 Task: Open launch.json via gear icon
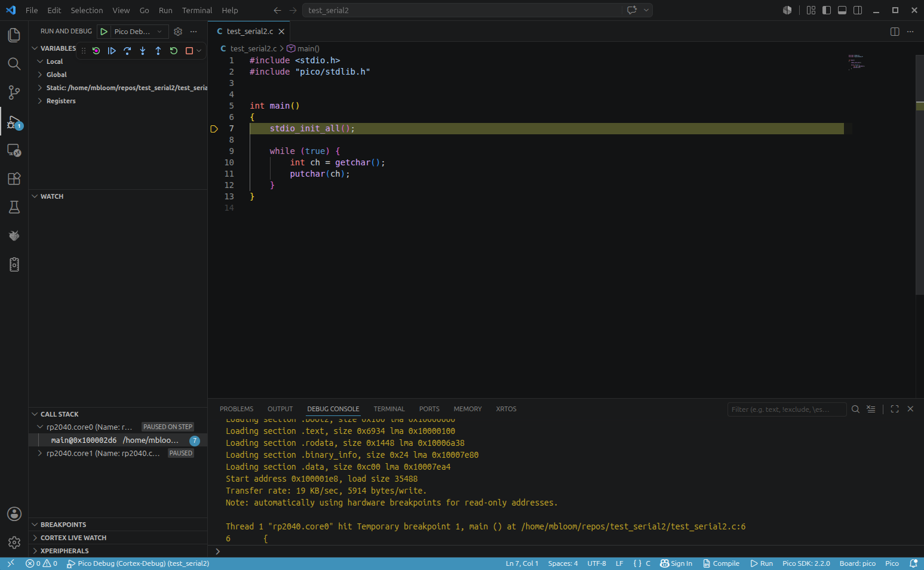pyautogui.click(x=178, y=32)
